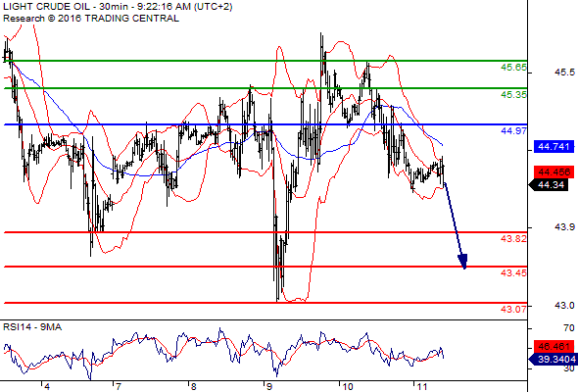
Task: Click the 44.97 blue pivot label
Action: (513, 131)
